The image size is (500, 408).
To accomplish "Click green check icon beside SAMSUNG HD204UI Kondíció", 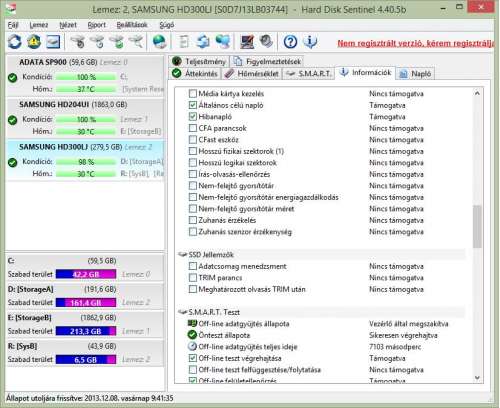I will click(x=13, y=120).
